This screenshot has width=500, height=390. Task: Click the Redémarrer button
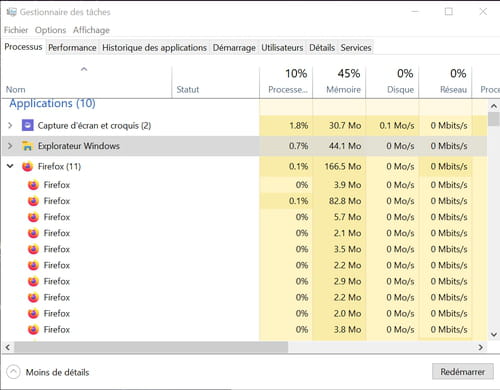(463, 372)
